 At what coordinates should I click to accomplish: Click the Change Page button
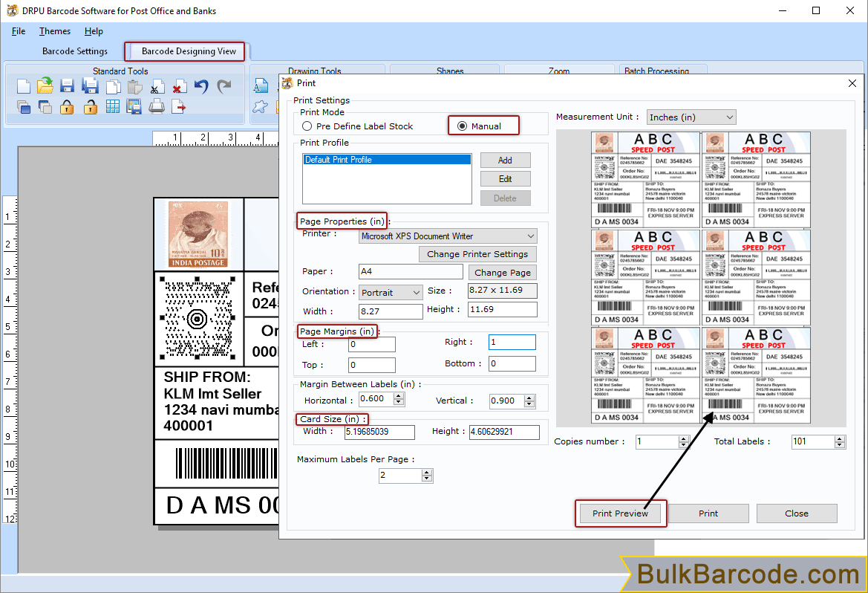point(503,273)
